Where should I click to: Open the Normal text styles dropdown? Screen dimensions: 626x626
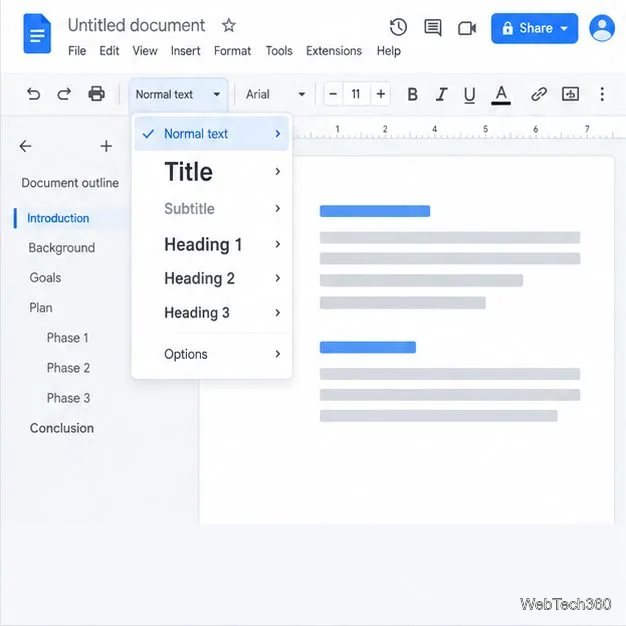(x=178, y=95)
